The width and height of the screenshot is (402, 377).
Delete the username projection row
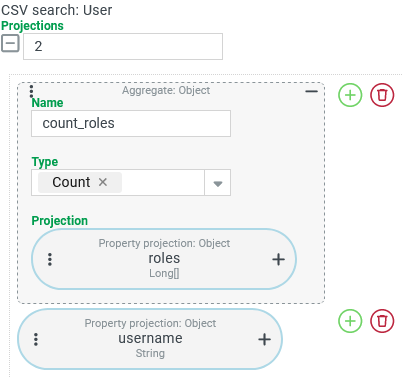point(382,321)
